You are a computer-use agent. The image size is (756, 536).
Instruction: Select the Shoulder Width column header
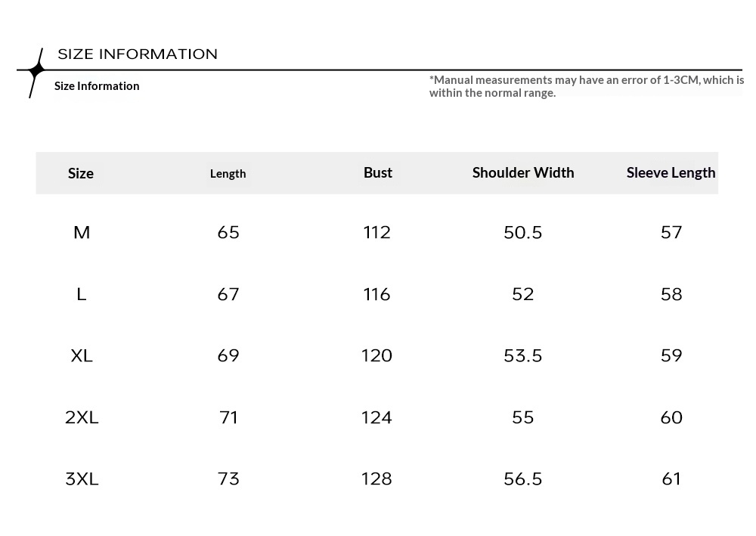(x=523, y=172)
